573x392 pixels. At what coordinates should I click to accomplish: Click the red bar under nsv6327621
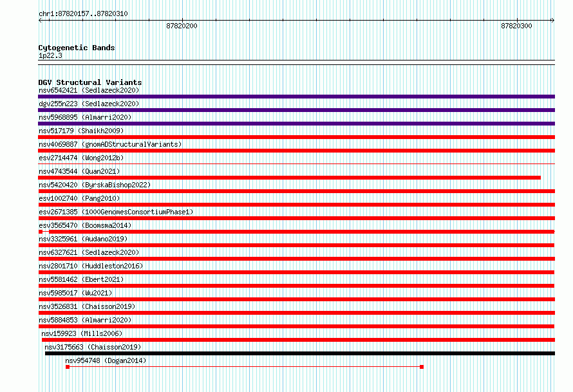click(296, 259)
